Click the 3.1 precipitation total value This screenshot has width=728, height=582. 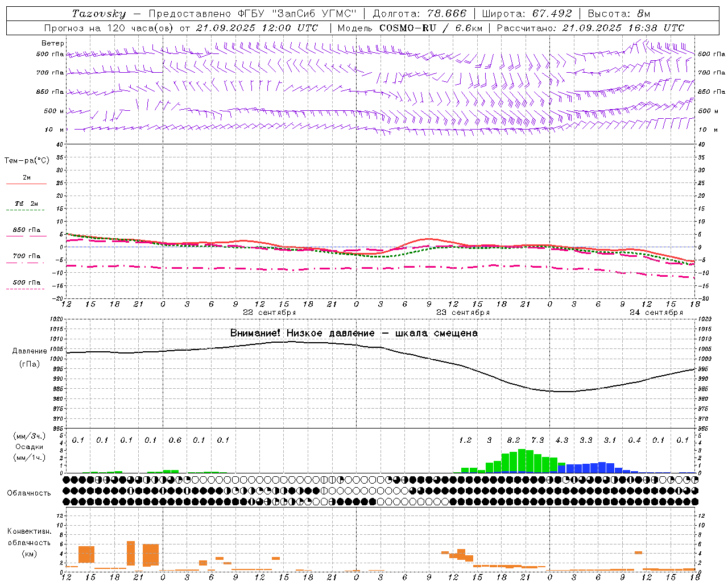tap(610, 440)
